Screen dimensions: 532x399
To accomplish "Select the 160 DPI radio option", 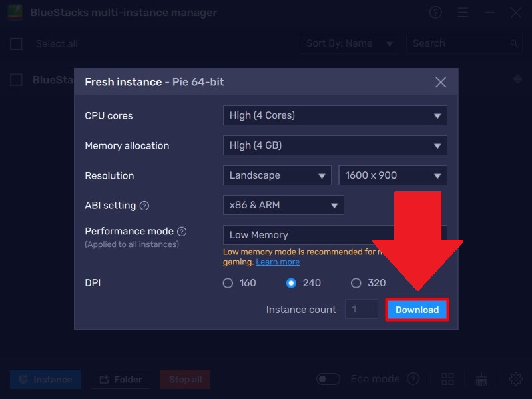I will (228, 283).
